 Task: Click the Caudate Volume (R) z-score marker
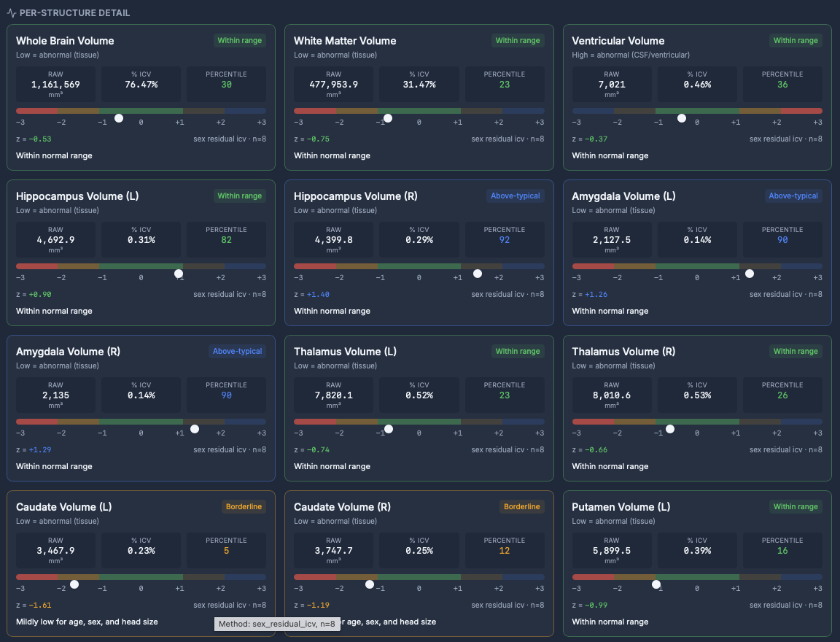coord(370,584)
